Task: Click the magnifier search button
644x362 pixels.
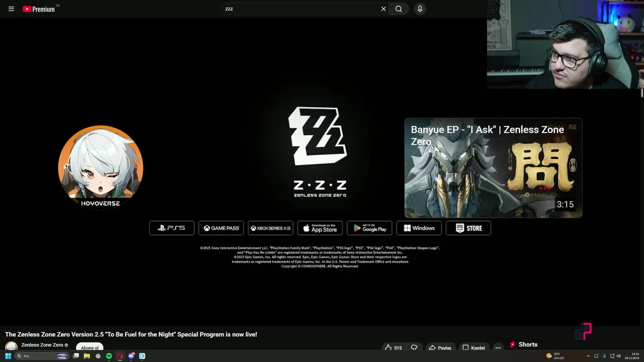Action: [x=399, y=9]
